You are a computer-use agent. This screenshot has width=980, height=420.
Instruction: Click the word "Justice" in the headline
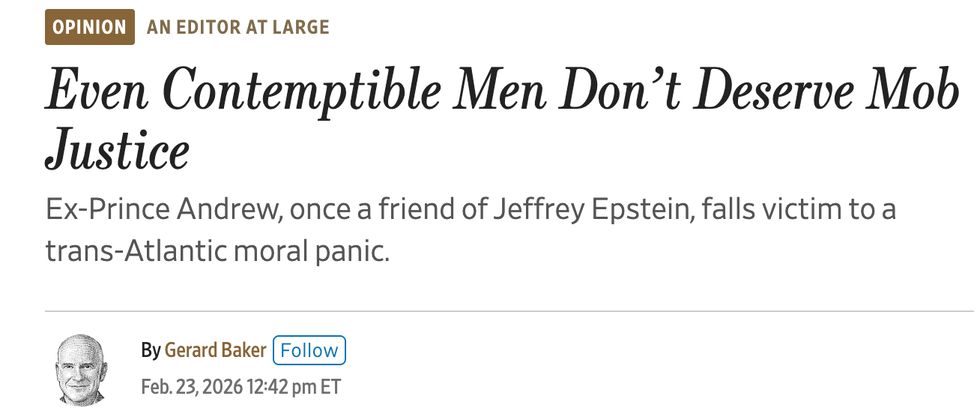[117, 150]
